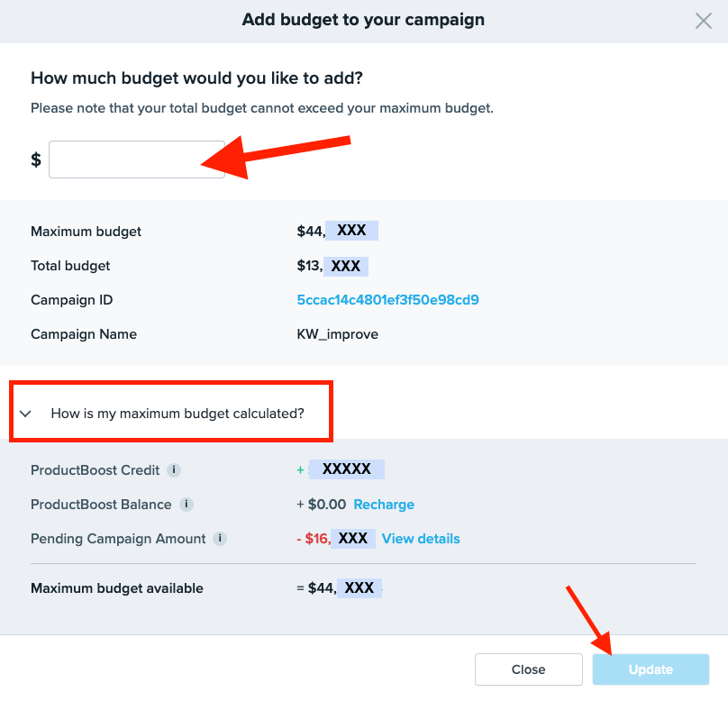Open the View details link
The width and height of the screenshot is (728, 701).
[x=421, y=539]
